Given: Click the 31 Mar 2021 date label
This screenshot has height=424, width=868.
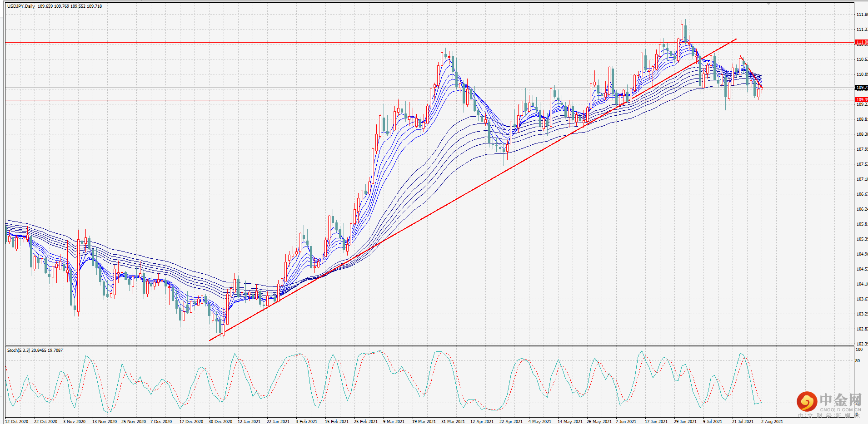Looking at the screenshot, I should pos(453,421).
